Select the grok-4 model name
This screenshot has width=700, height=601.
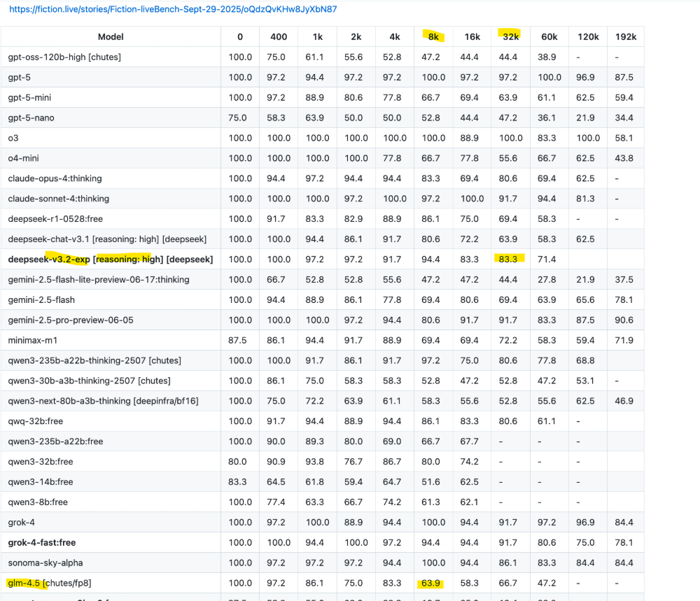pyautogui.click(x=21, y=523)
